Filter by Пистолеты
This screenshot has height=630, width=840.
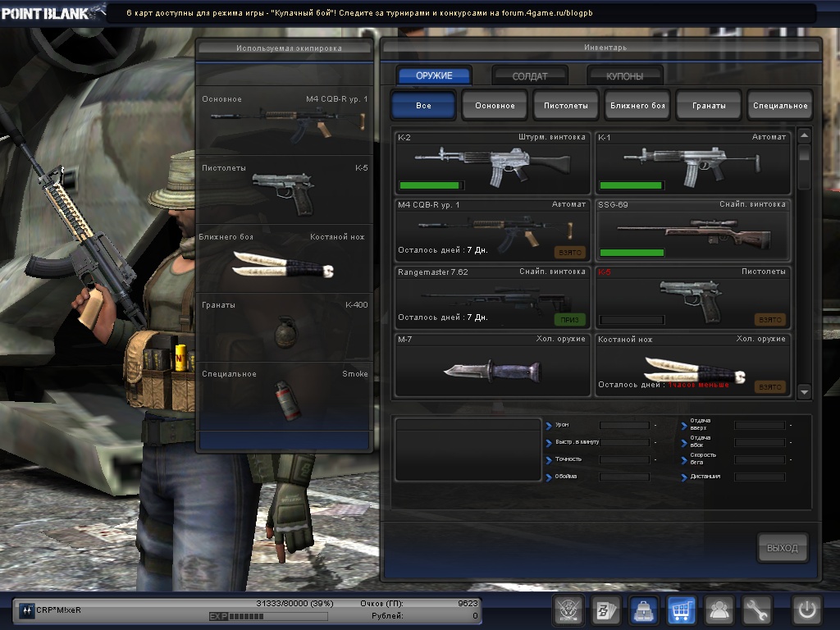(x=566, y=105)
